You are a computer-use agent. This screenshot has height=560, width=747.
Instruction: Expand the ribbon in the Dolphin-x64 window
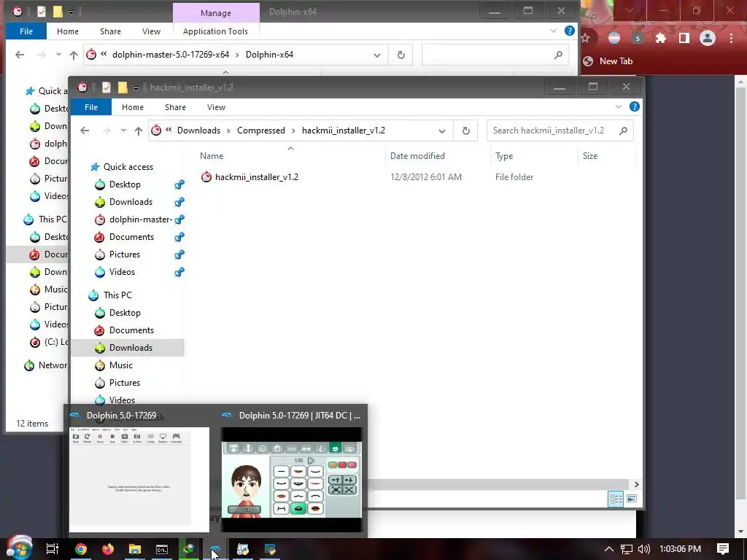click(x=554, y=31)
